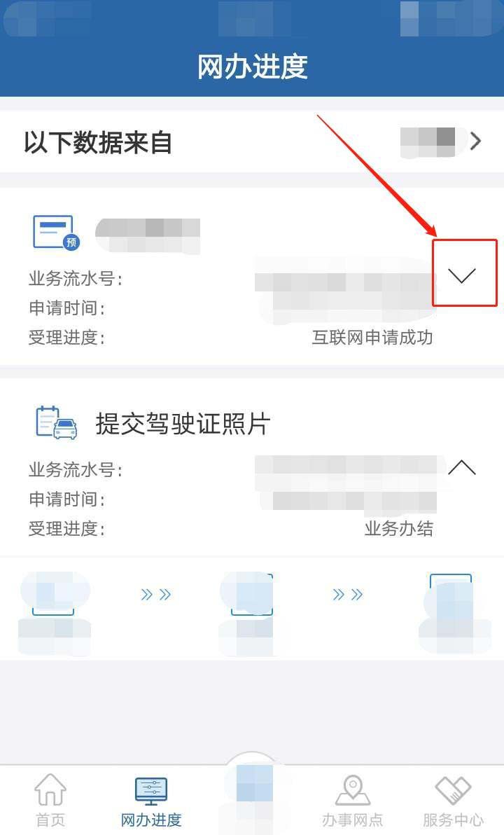The image size is (504, 835).
Task: Go to 首页 home tab
Action: tap(50, 799)
